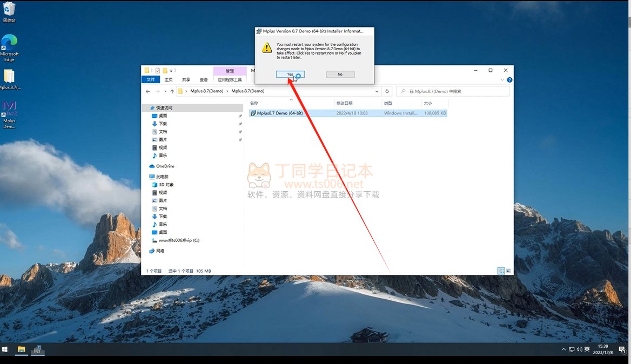Refresh the current Explorer folder
This screenshot has width=631, height=364.
coord(387,91)
